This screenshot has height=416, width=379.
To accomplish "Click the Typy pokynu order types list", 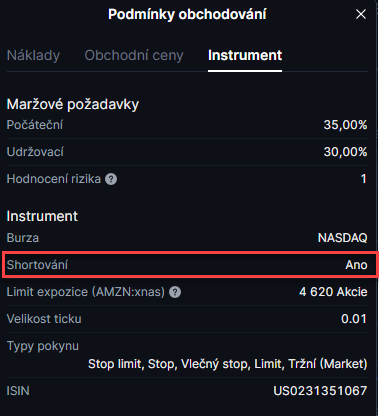I will click(228, 364).
